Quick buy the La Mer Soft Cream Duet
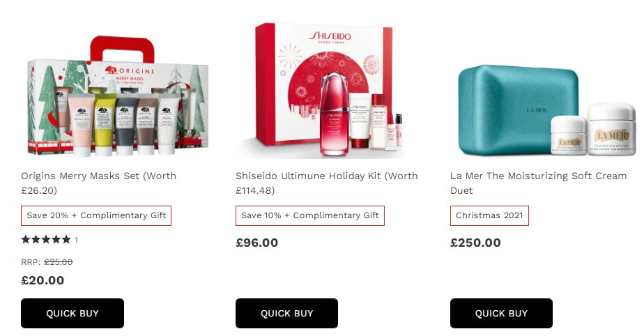This screenshot has height=336, width=644. click(x=501, y=314)
